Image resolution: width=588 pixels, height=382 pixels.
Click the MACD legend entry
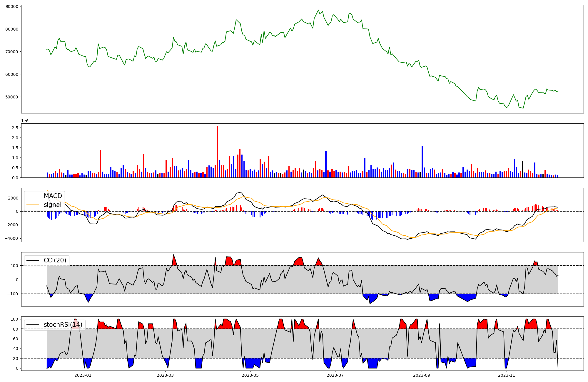click(53, 196)
